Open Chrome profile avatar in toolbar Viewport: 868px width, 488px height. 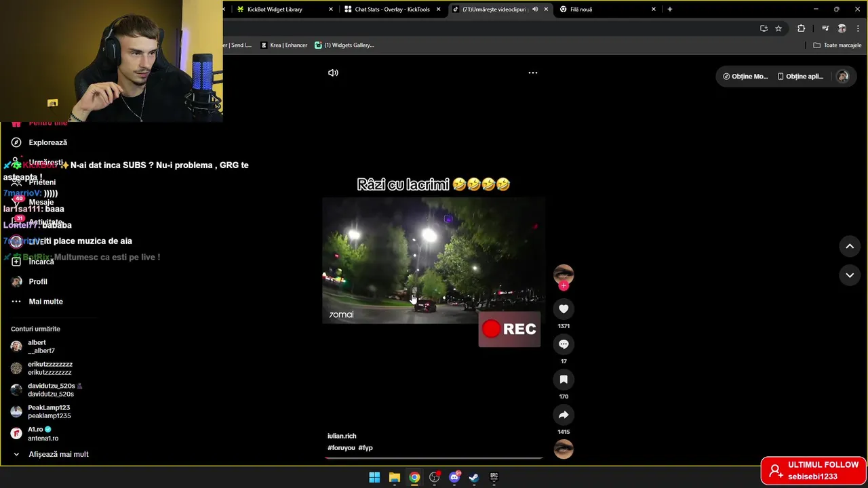[842, 28]
